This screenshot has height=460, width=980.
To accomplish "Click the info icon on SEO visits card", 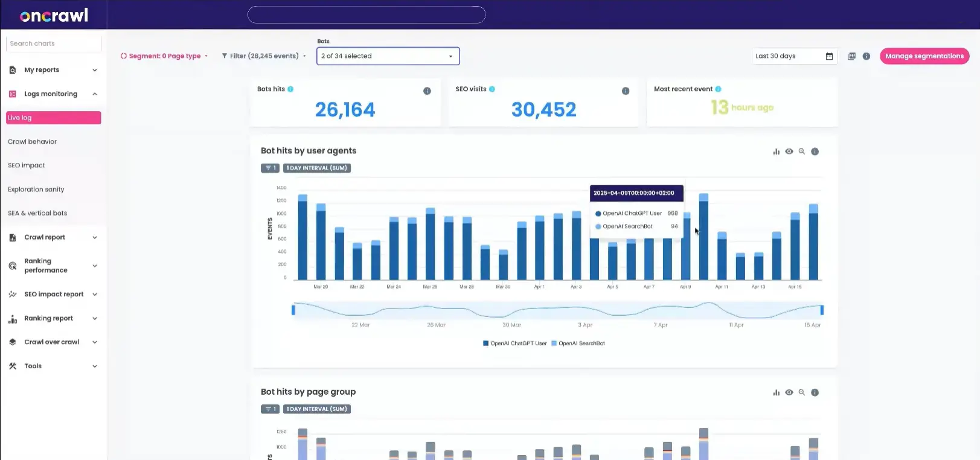I will (x=626, y=91).
